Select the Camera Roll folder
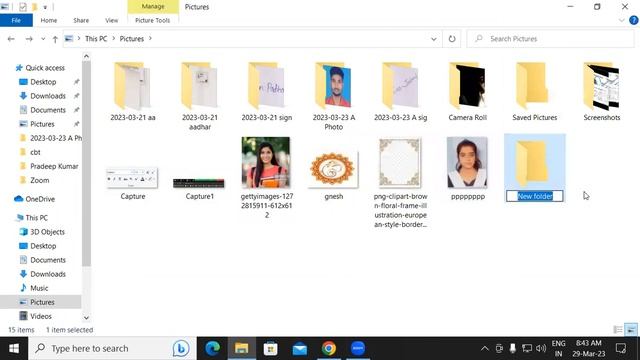This screenshot has width=640, height=360. coord(467,92)
